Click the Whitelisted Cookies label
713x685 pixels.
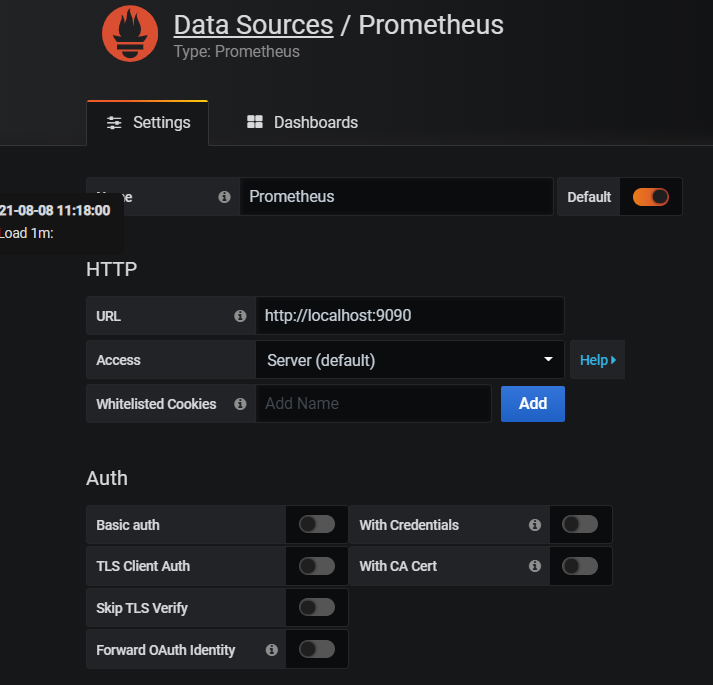tap(156, 404)
